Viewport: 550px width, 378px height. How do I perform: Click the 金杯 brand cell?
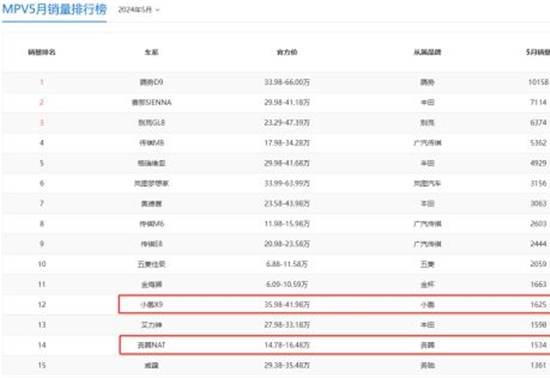(427, 284)
